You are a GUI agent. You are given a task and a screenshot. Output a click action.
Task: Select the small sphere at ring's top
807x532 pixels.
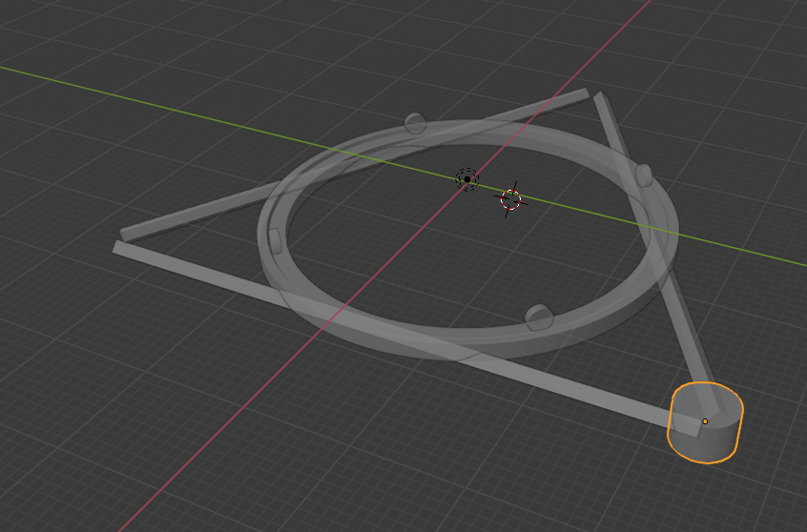(x=415, y=123)
